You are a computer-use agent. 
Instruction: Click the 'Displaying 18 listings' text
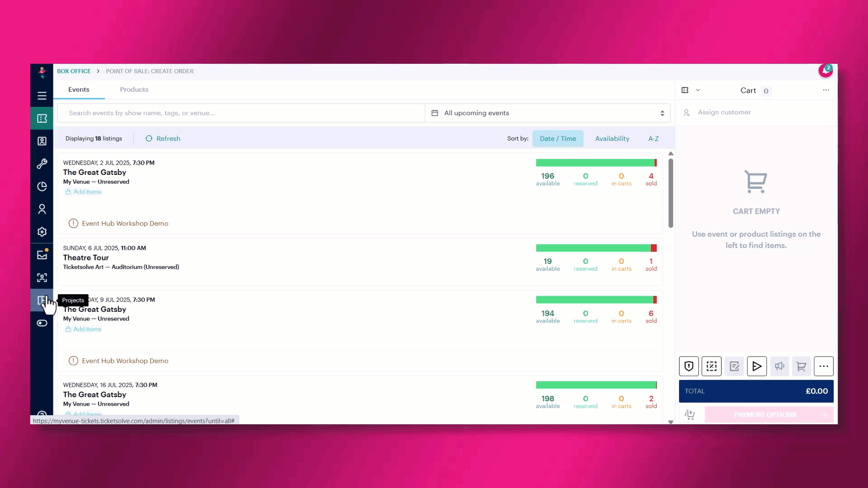tap(94, 139)
